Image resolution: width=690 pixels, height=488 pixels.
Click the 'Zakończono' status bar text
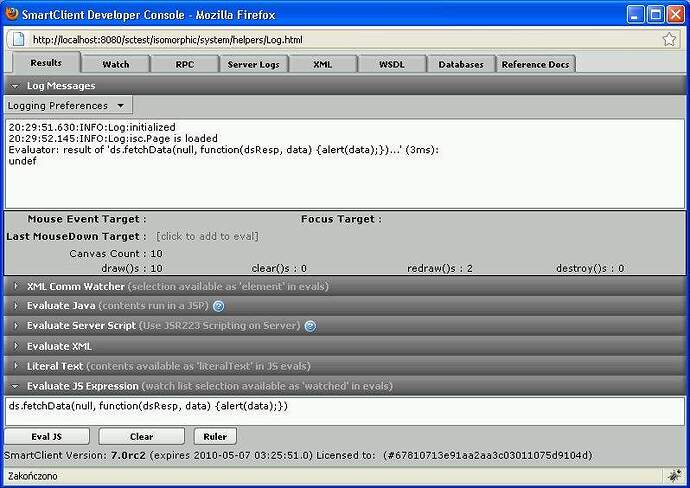click(x=33, y=476)
